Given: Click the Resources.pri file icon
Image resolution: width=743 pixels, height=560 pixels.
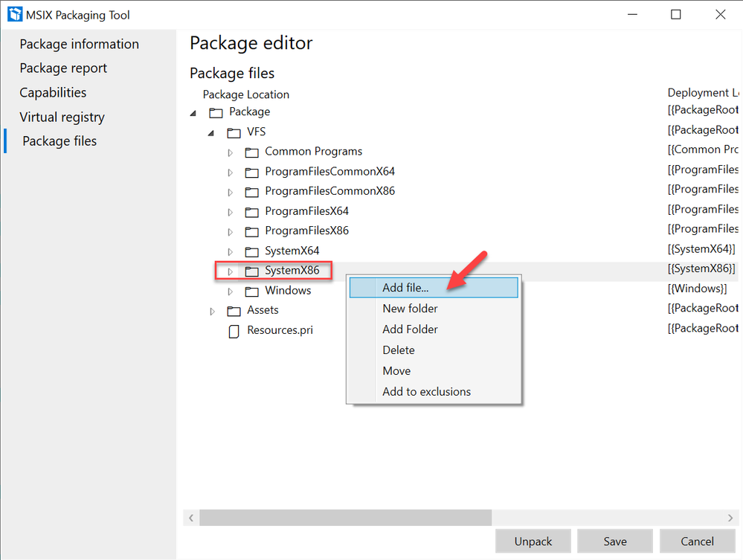Looking at the screenshot, I should pyautogui.click(x=234, y=331).
